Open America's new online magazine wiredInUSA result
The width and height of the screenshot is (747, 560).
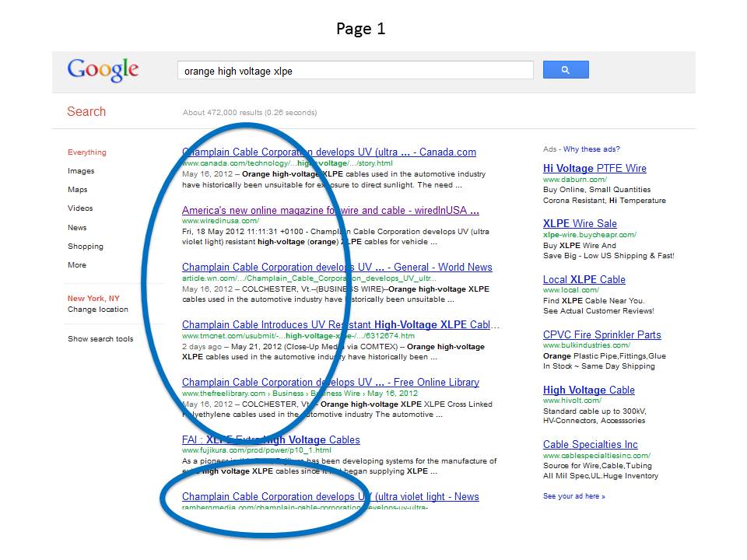coord(331,210)
